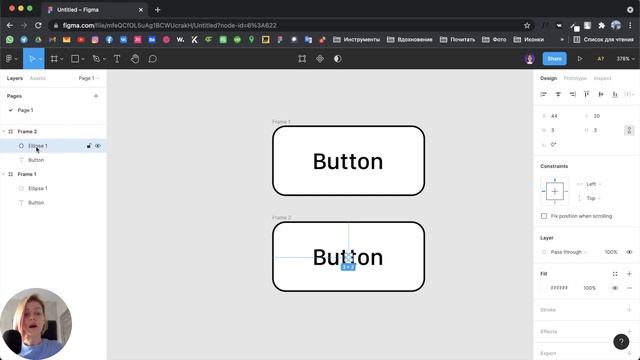640x360 pixels.
Task: Open a new browser tab
Action: (x=158, y=9)
